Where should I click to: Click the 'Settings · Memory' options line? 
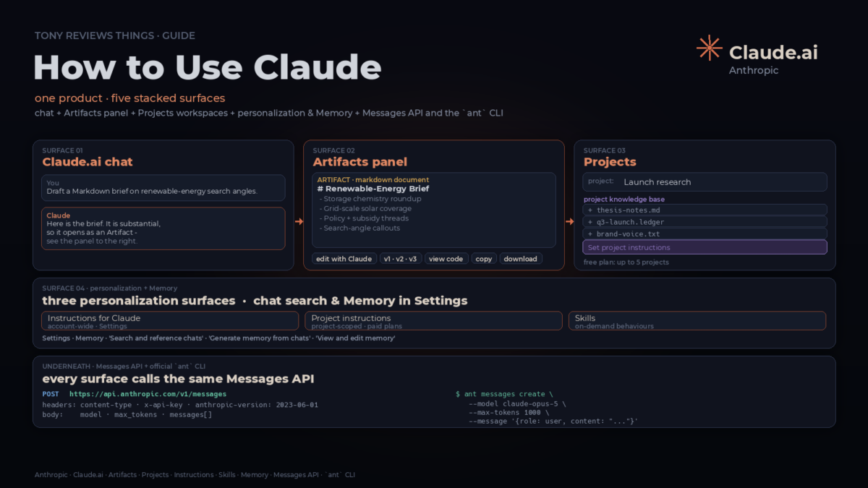pos(218,338)
